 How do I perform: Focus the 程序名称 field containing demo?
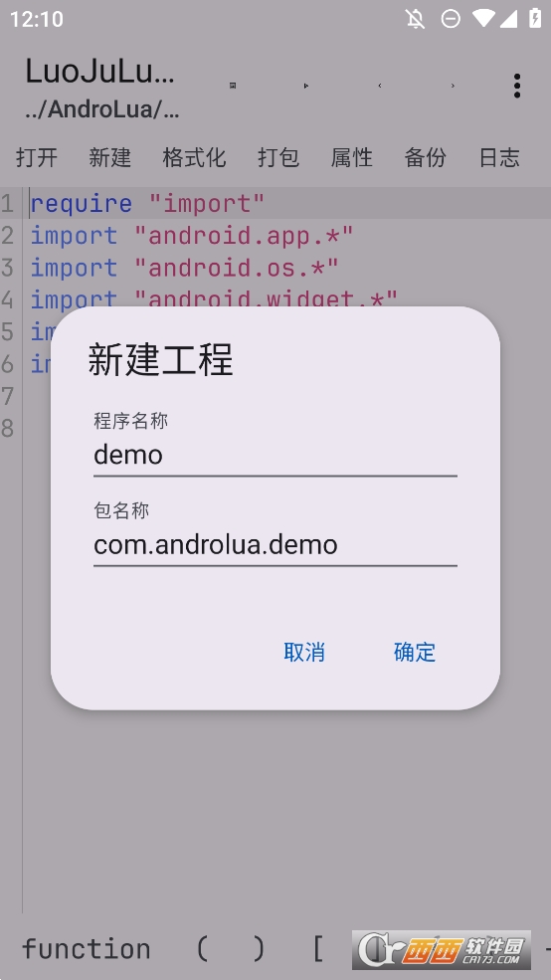[275, 455]
